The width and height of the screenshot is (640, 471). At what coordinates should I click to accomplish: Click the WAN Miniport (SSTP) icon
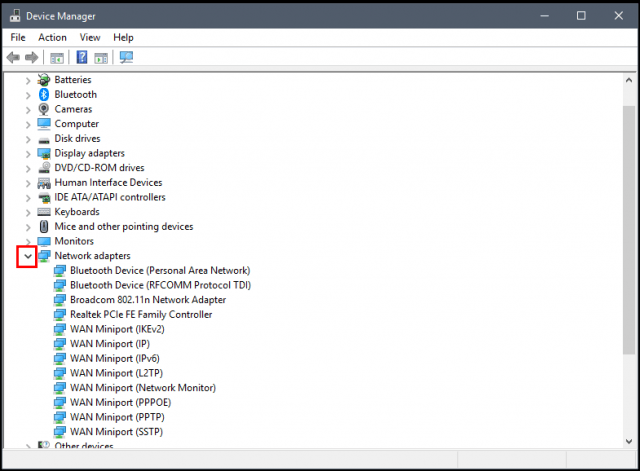(60, 432)
